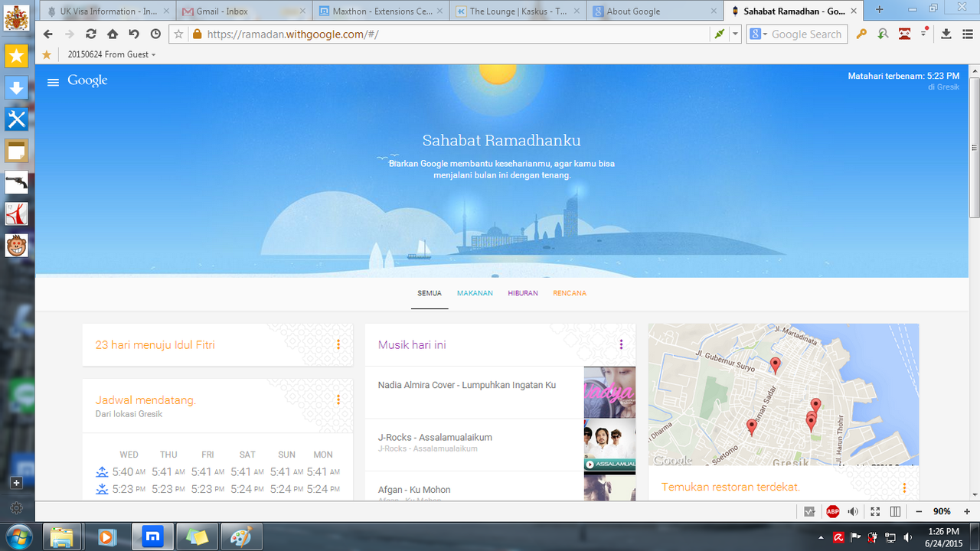Open options for Idul Fitri countdown card
The image size is (980, 551).
[x=338, y=345]
